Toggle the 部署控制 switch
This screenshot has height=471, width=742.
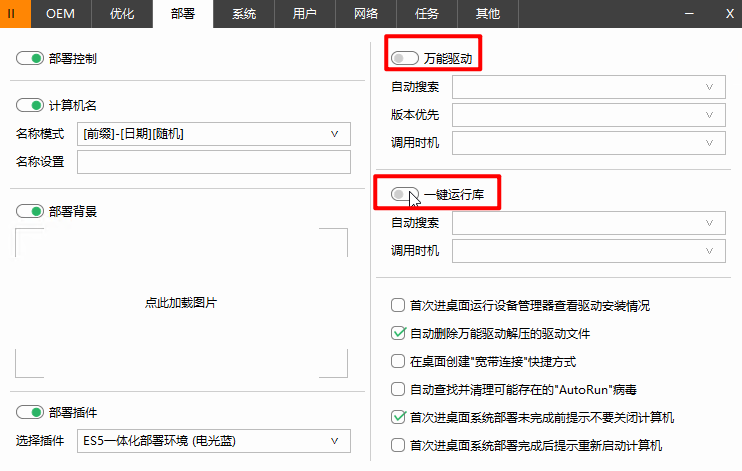coord(30,59)
